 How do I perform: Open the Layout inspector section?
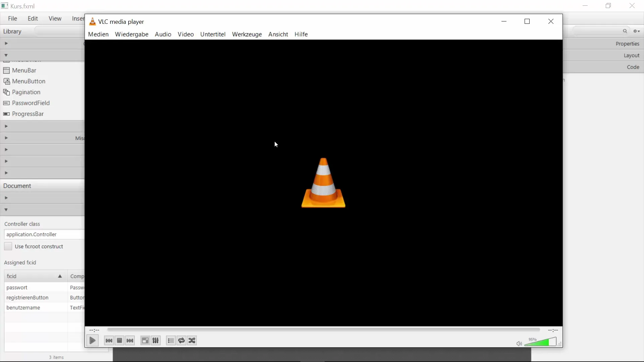tap(603, 55)
